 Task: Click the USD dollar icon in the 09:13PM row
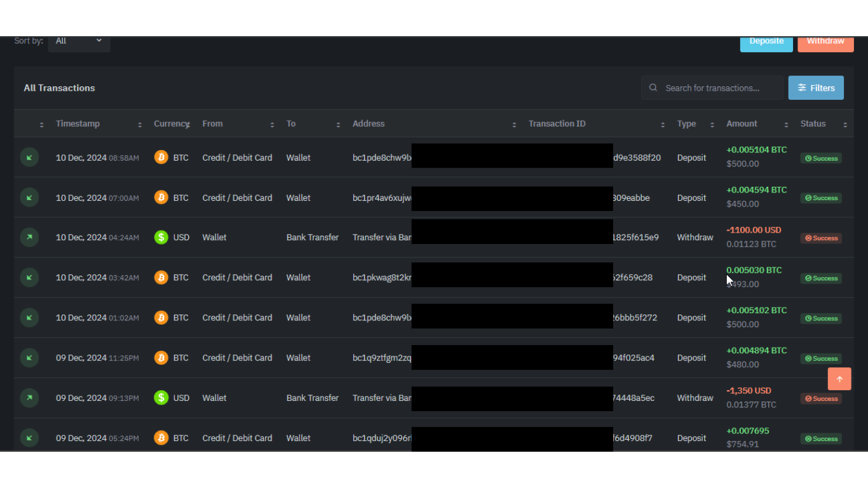pos(161,398)
